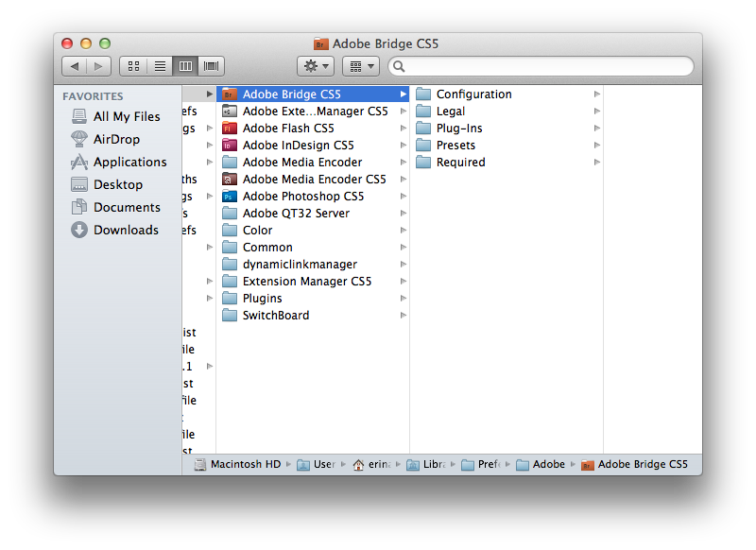756x550 pixels.
Task: Select the Adobe Media Encoder folder icon
Action: [x=230, y=162]
